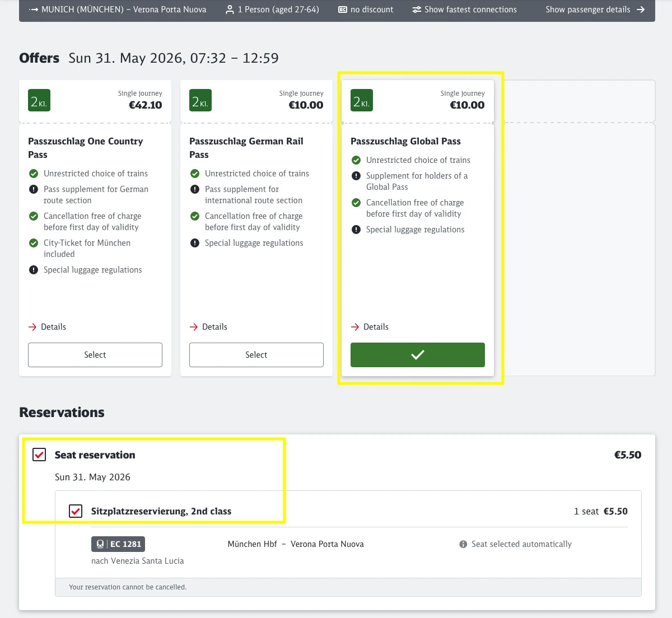This screenshot has width=672, height=618.
Task: Click warning icon beside Pass supplement for German route
Action: tap(34, 189)
